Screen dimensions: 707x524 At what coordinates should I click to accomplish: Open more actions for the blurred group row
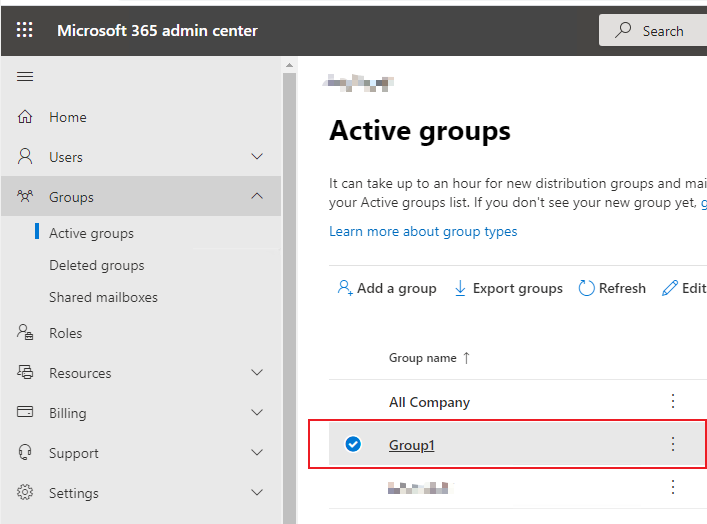click(673, 487)
